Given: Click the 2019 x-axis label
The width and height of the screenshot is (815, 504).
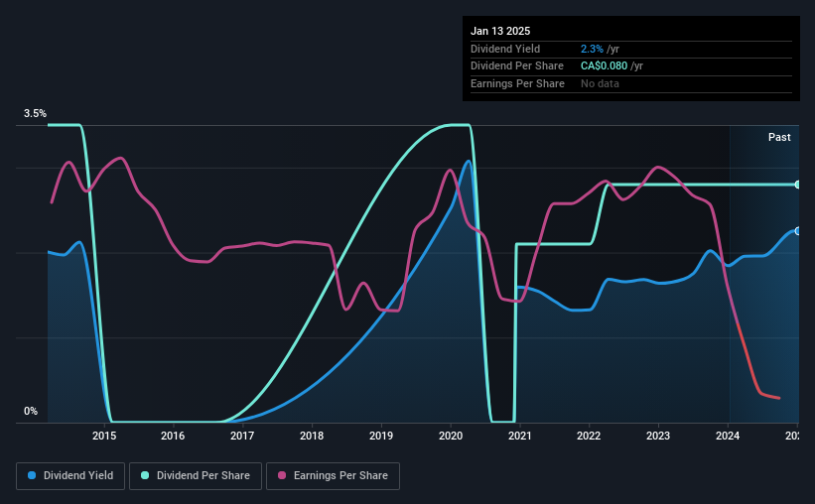Looking at the screenshot, I should click(x=381, y=436).
